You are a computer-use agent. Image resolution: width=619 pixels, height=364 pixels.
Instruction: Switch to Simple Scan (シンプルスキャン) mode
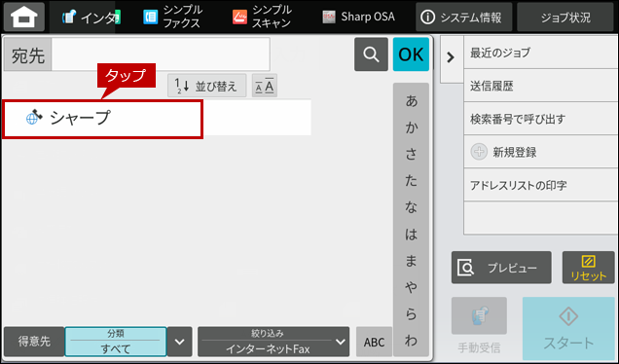[x=262, y=17]
